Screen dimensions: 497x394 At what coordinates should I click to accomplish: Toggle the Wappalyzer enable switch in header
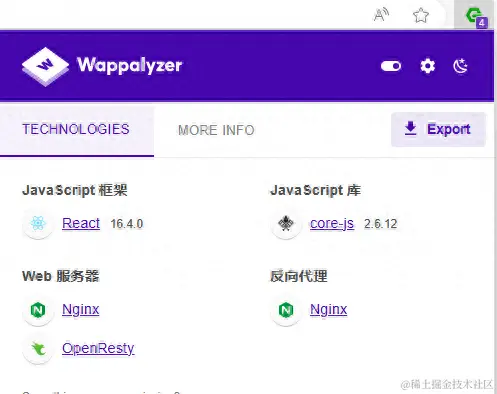point(391,66)
